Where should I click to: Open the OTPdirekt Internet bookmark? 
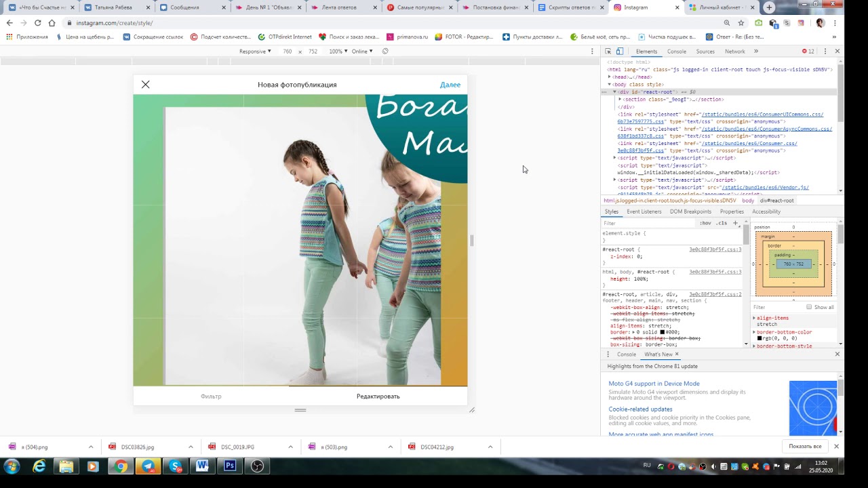click(x=285, y=37)
